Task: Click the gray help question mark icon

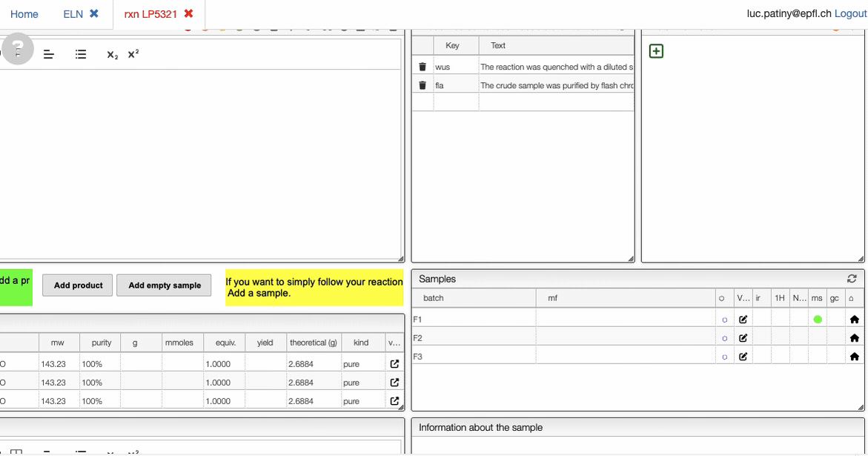Action: (18, 49)
